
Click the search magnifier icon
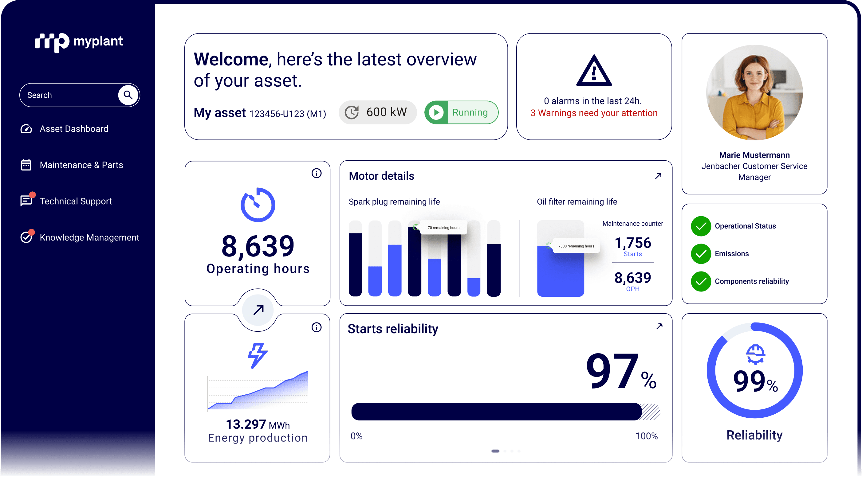pos(128,95)
